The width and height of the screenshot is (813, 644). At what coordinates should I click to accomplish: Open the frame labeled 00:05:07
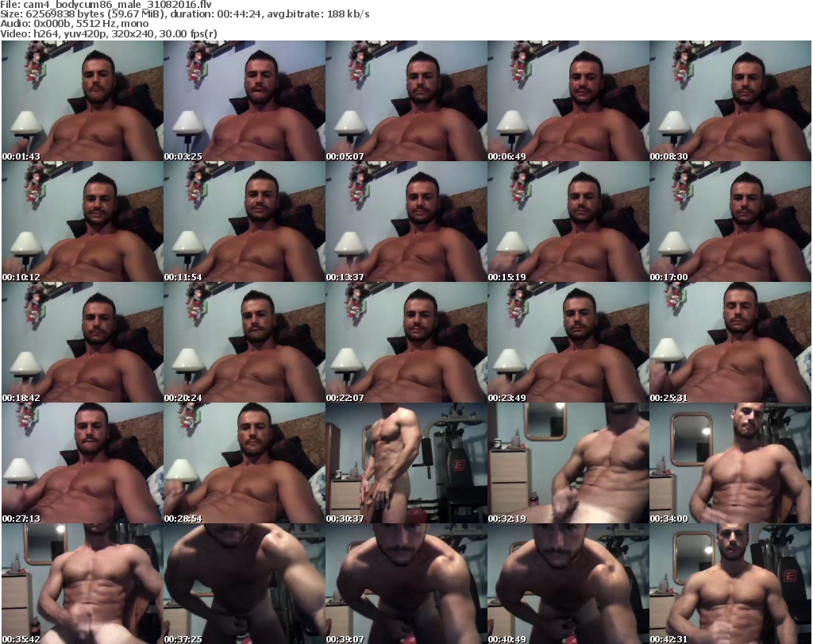[x=406, y=101]
